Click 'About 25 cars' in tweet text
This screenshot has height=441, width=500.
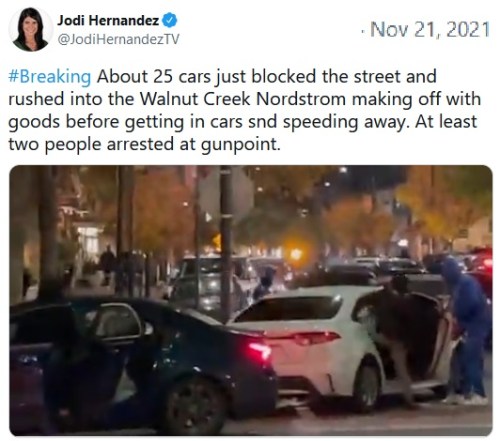pos(154,77)
